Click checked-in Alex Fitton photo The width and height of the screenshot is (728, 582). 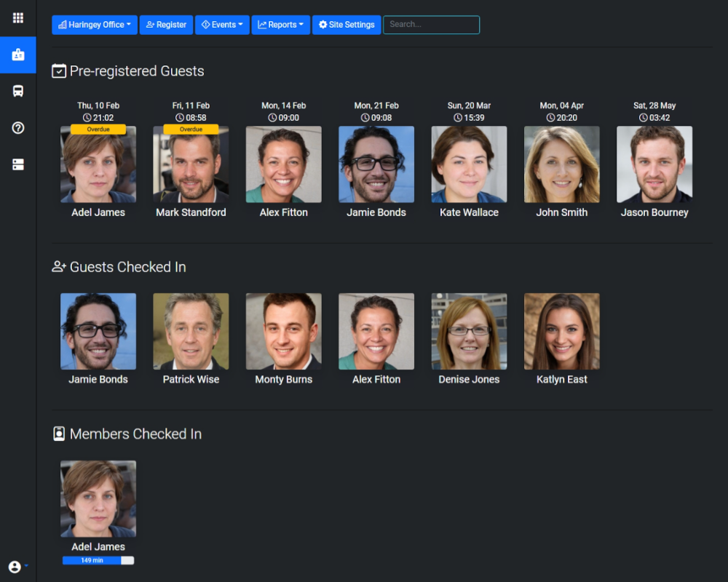(x=376, y=332)
